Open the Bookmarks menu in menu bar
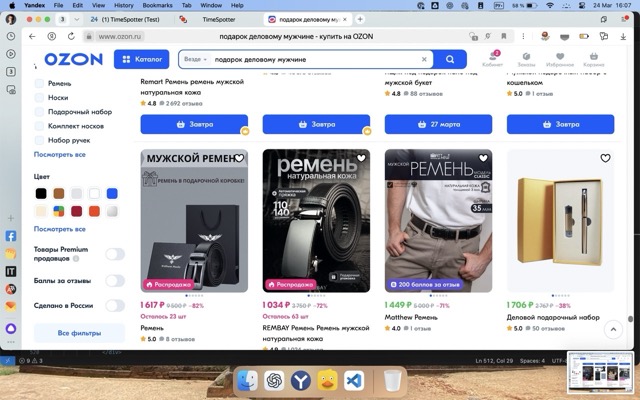The width and height of the screenshot is (640, 400). click(x=156, y=5)
